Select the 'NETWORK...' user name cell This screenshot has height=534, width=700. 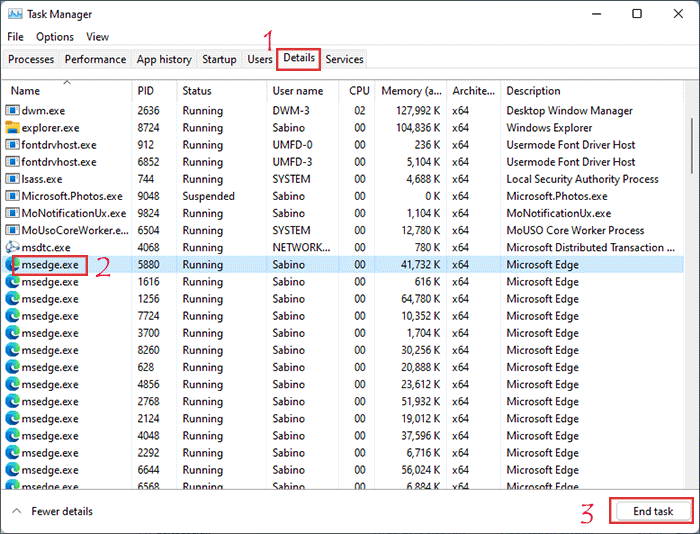point(301,247)
